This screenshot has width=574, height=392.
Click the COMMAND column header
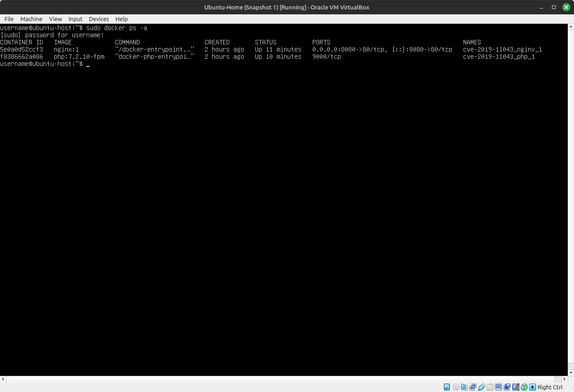point(127,42)
